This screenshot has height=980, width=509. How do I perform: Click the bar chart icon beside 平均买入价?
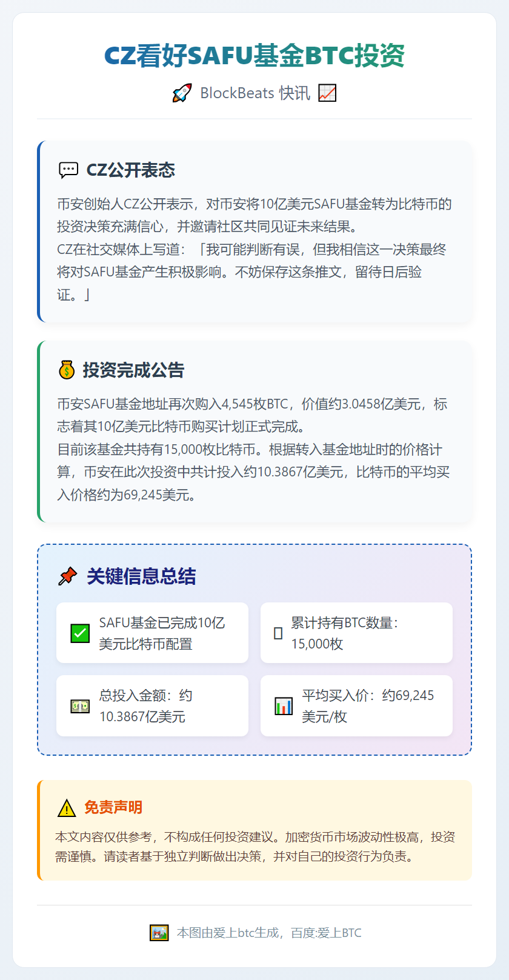tap(284, 705)
